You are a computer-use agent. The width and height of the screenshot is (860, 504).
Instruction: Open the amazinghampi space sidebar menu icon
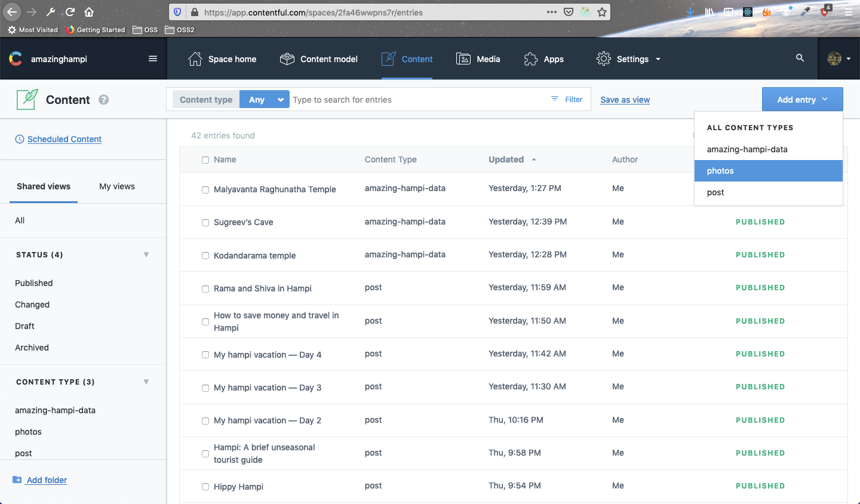coord(153,59)
